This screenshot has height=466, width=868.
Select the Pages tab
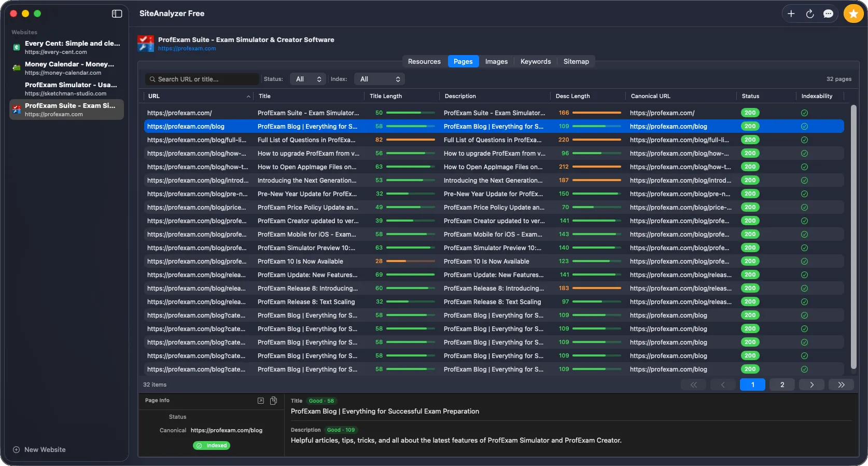click(x=463, y=61)
